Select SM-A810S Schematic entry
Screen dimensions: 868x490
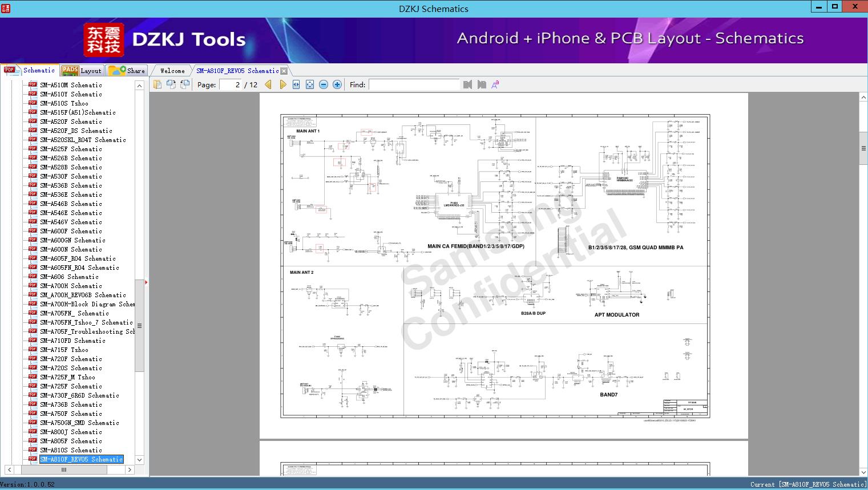pos(71,450)
